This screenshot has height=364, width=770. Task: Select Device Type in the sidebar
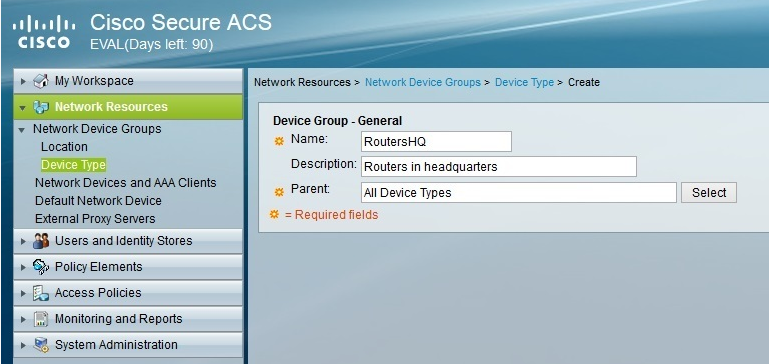[73, 165]
